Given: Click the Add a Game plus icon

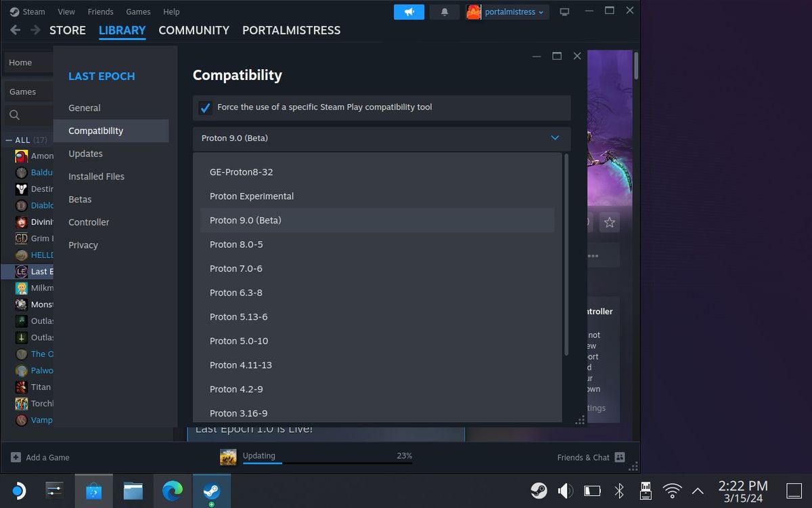Looking at the screenshot, I should (16, 458).
